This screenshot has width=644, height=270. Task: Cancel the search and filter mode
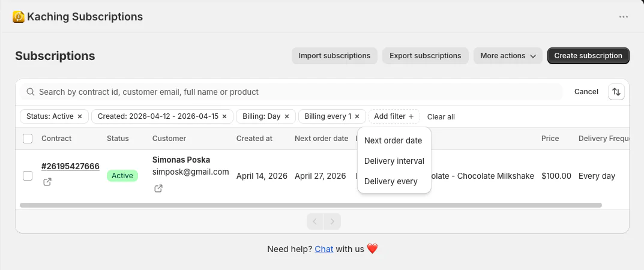click(586, 92)
